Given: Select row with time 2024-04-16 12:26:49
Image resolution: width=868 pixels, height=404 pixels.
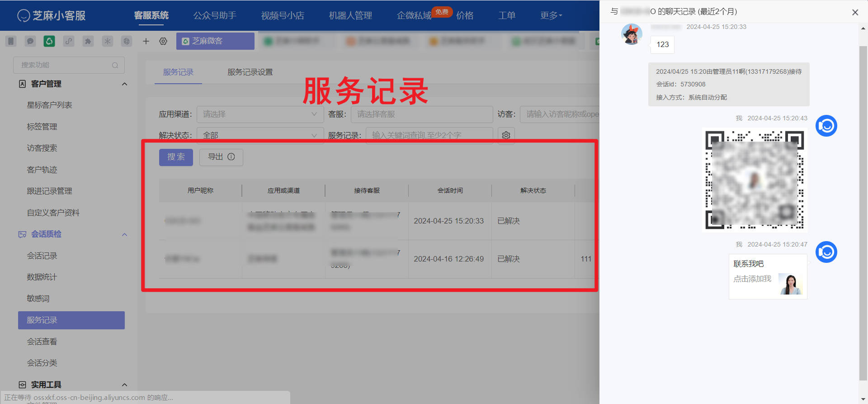Looking at the screenshot, I should click(379, 259).
